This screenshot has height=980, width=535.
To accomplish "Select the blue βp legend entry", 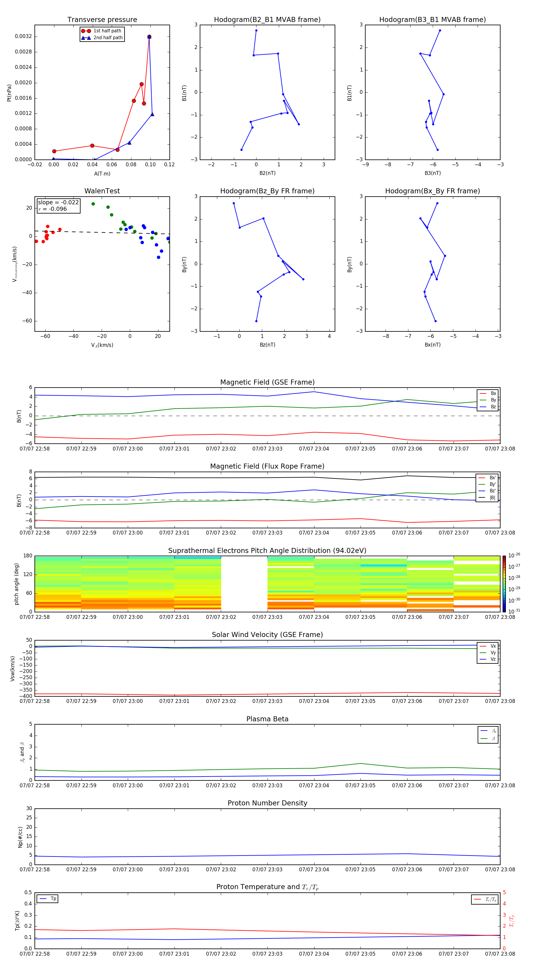I will point(488,731).
